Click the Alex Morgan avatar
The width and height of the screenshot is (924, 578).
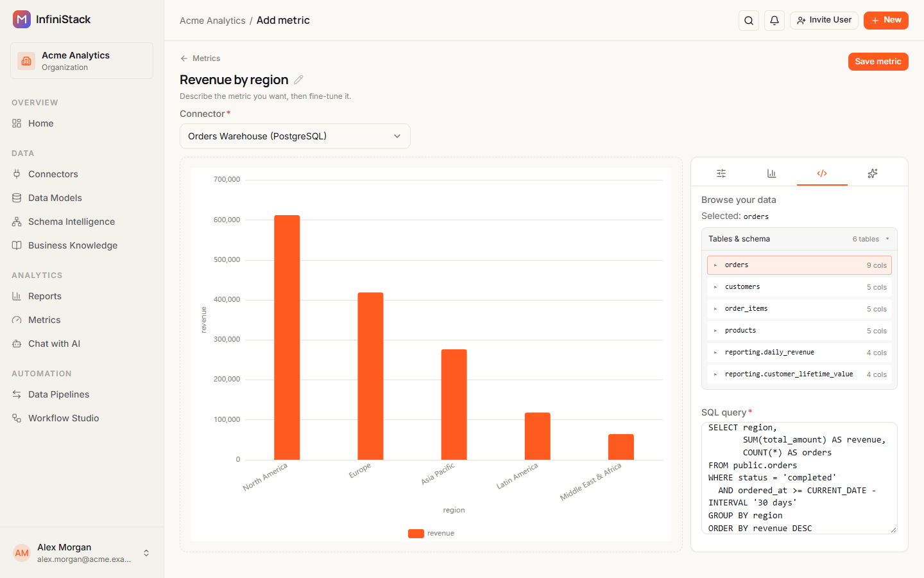tap(22, 553)
